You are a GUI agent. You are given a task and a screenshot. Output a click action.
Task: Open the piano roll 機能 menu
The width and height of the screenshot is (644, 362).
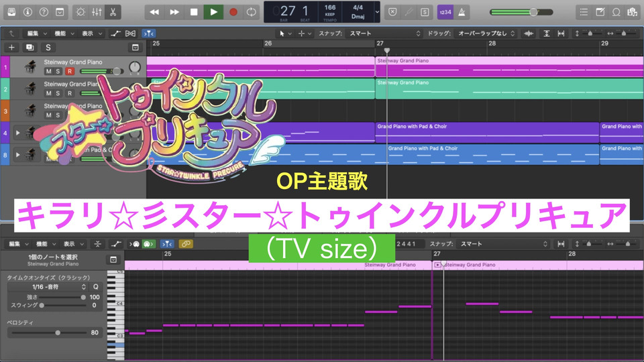(46, 244)
